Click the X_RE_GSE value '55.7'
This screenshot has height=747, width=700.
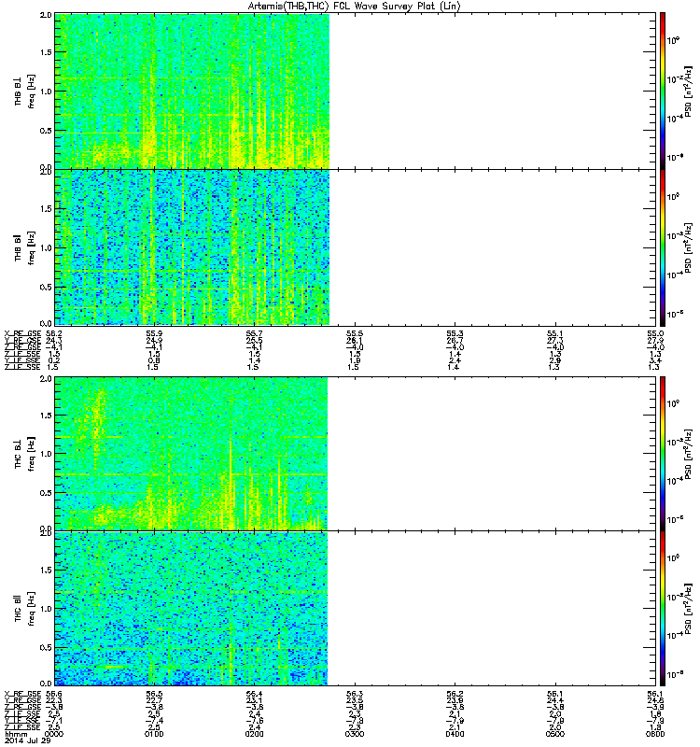coord(254,333)
